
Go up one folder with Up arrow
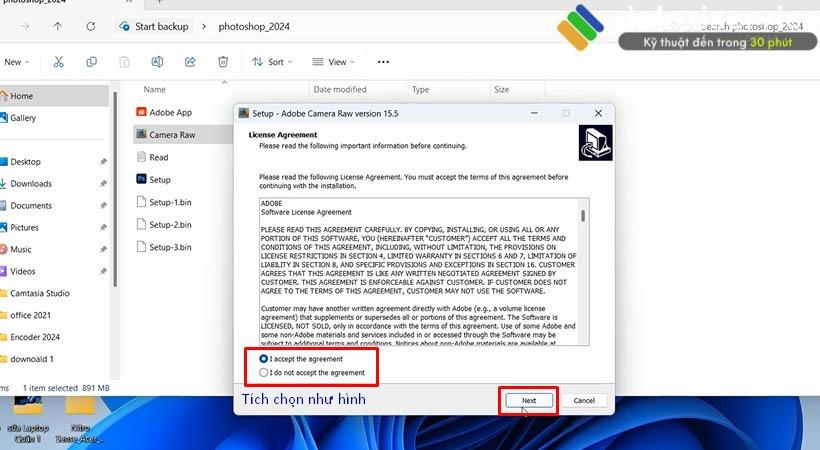tap(58, 26)
